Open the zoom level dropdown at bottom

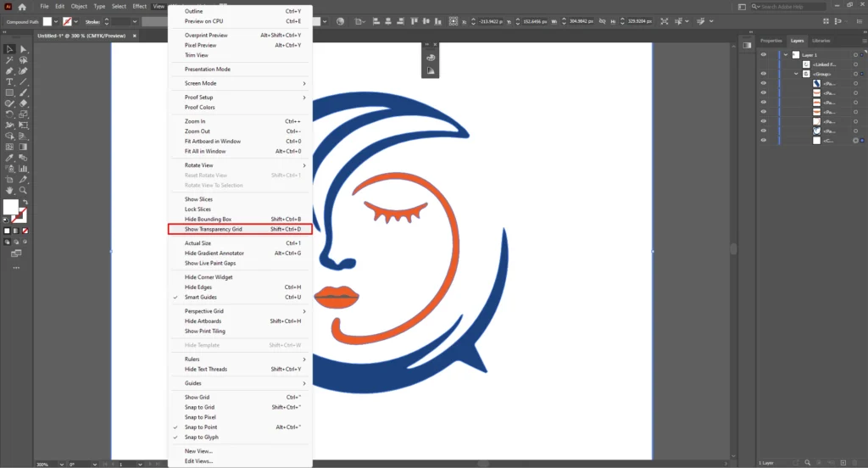coord(61,464)
